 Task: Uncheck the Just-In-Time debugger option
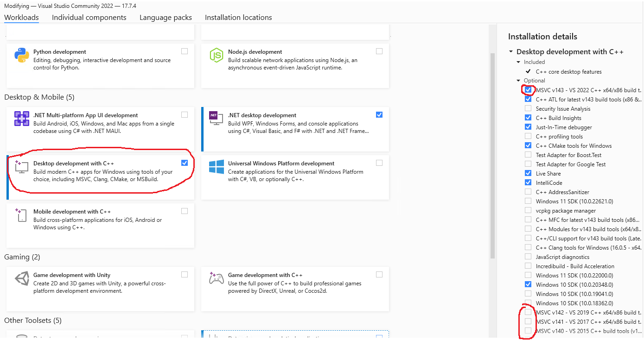pyautogui.click(x=528, y=127)
